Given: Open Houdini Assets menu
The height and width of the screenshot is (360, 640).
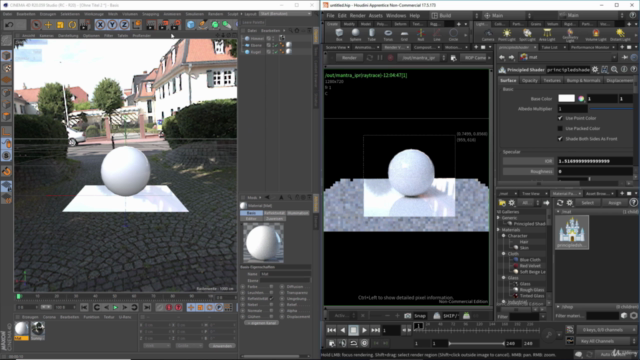Looking at the screenshot, I should [376, 16].
